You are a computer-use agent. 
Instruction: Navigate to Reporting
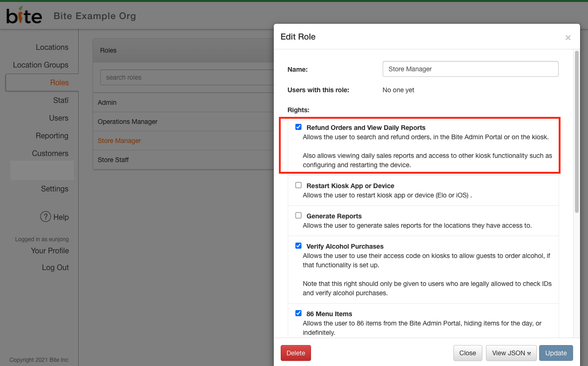point(52,136)
